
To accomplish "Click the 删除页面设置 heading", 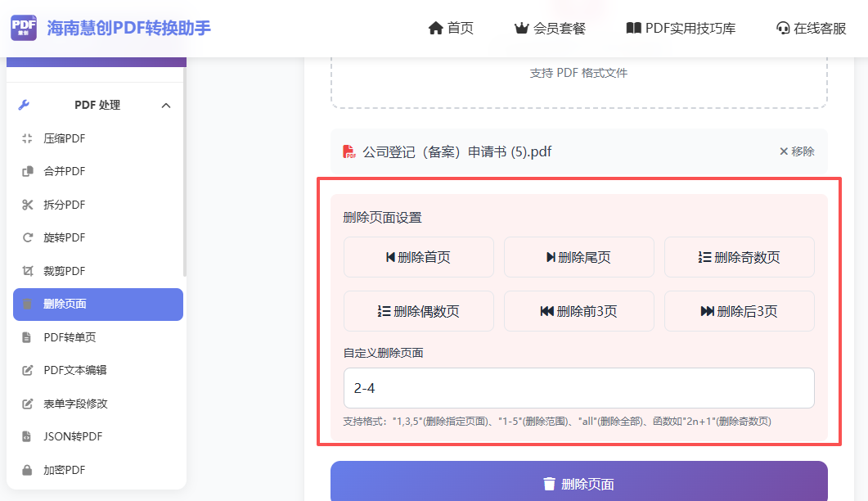I will (x=383, y=218).
